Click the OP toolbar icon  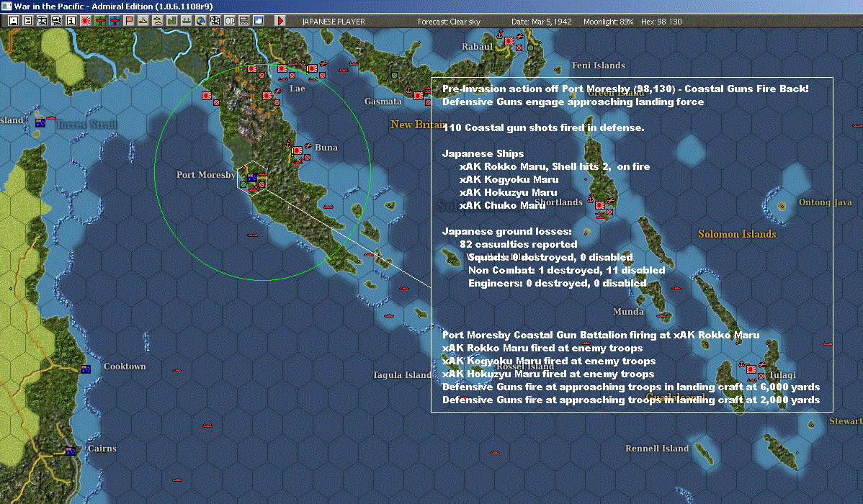[x=230, y=21]
